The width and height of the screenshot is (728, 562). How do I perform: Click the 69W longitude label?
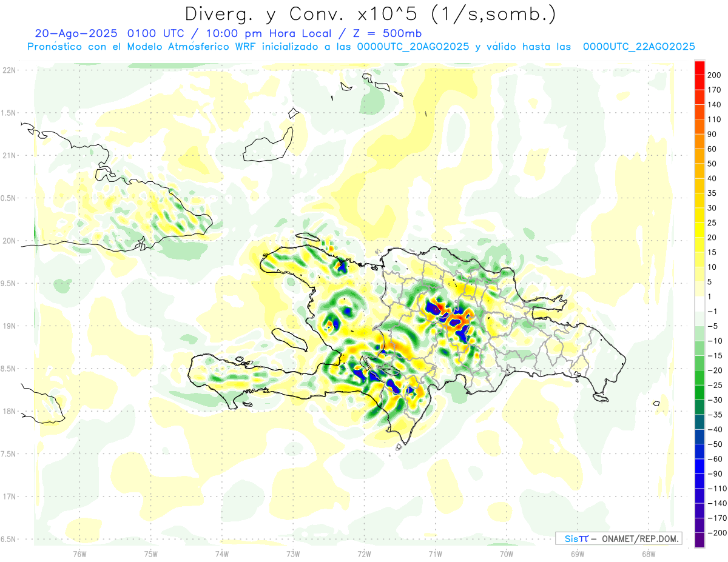pos(578,554)
